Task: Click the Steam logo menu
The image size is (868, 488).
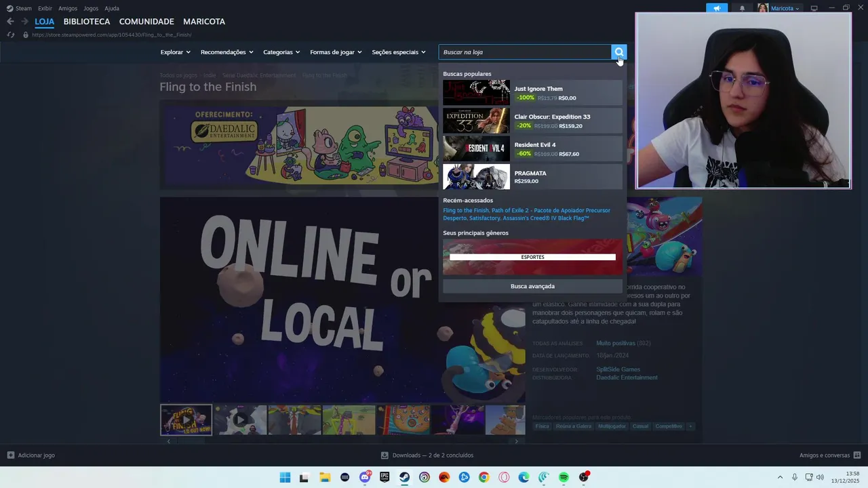Action: 19,8
